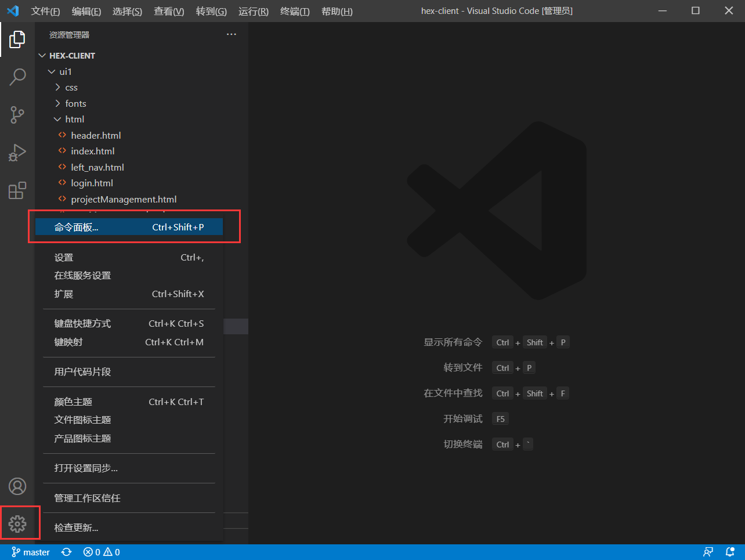
Task: Collapse the html folder
Action: click(74, 119)
